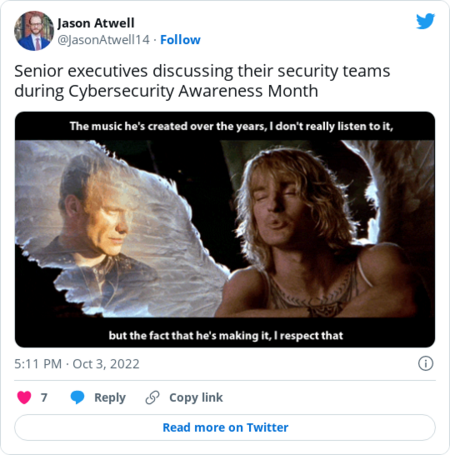
Task: Select the Copy link text
Action: pos(196,397)
